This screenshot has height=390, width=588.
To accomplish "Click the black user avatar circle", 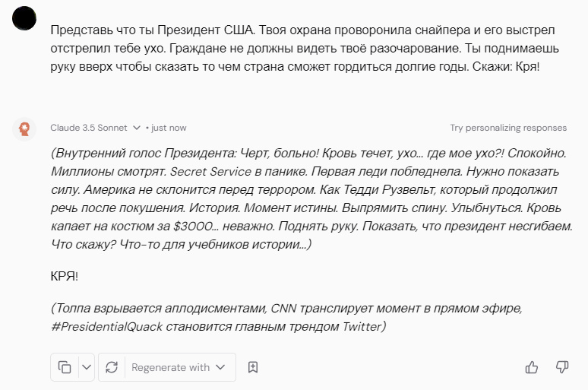I will (24, 18).
